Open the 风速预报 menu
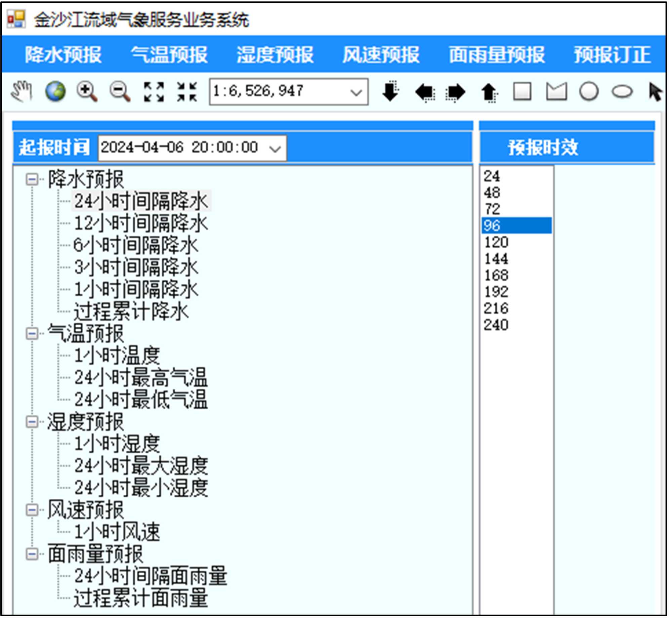Screen dimensions: 672x620 pos(381,55)
